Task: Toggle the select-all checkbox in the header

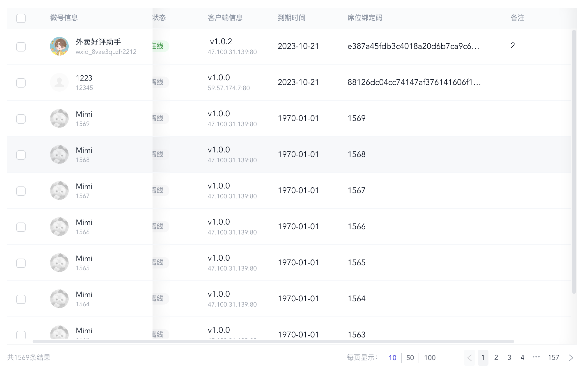Action: pos(21,18)
